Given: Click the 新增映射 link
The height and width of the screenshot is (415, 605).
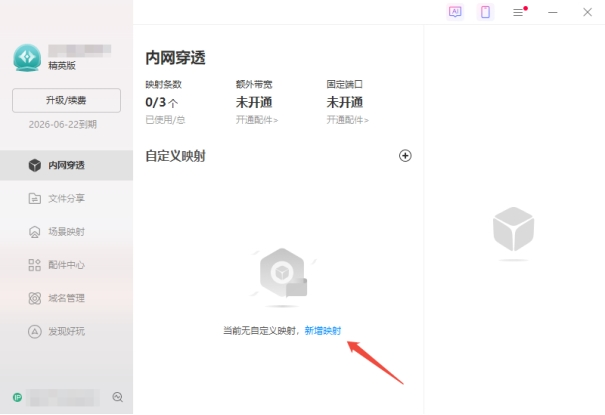Looking at the screenshot, I should [322, 331].
